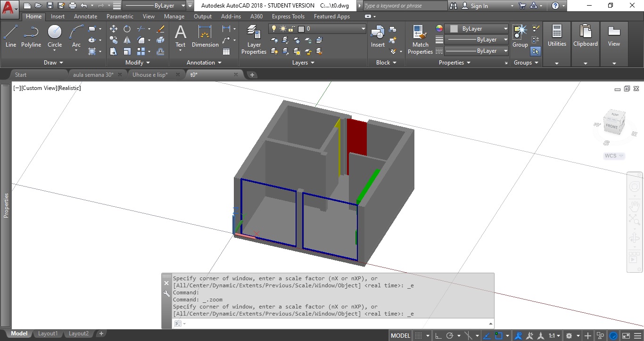
Task: Click the color wheel icon in Properties panel
Action: 439,29
